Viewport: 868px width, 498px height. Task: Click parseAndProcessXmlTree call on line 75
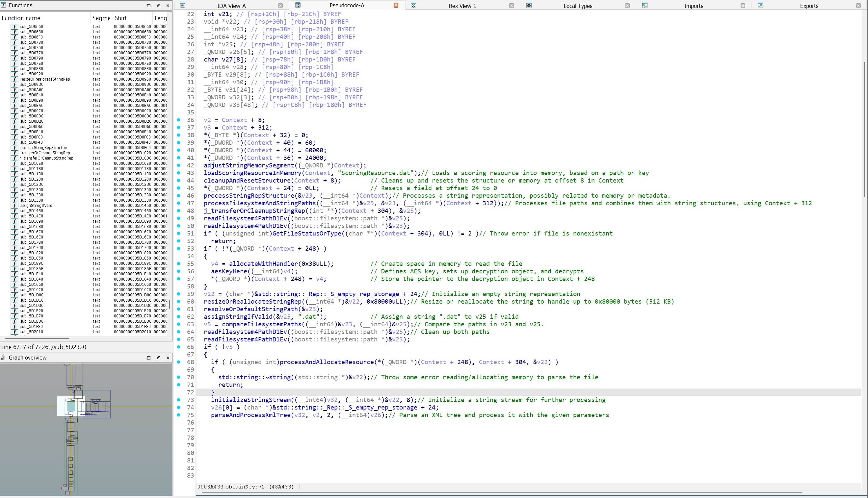[250, 415]
